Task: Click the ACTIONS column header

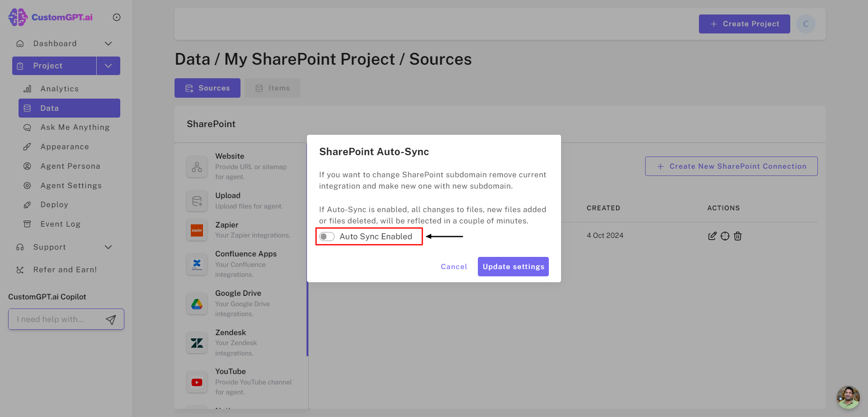Action: pyautogui.click(x=723, y=208)
